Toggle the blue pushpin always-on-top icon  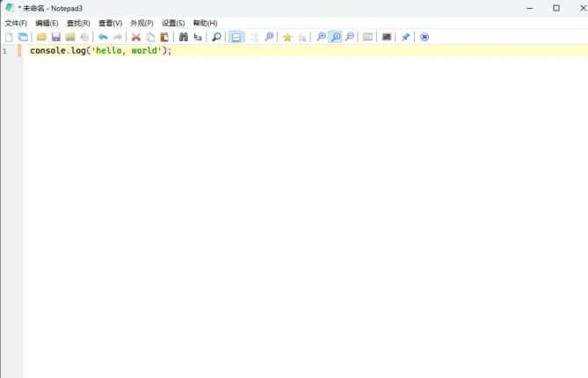click(x=405, y=37)
